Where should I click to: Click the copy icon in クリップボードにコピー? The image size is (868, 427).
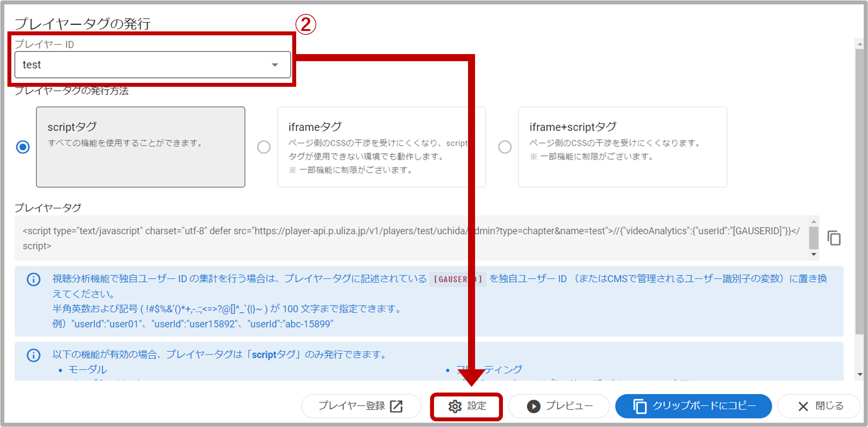(x=640, y=406)
